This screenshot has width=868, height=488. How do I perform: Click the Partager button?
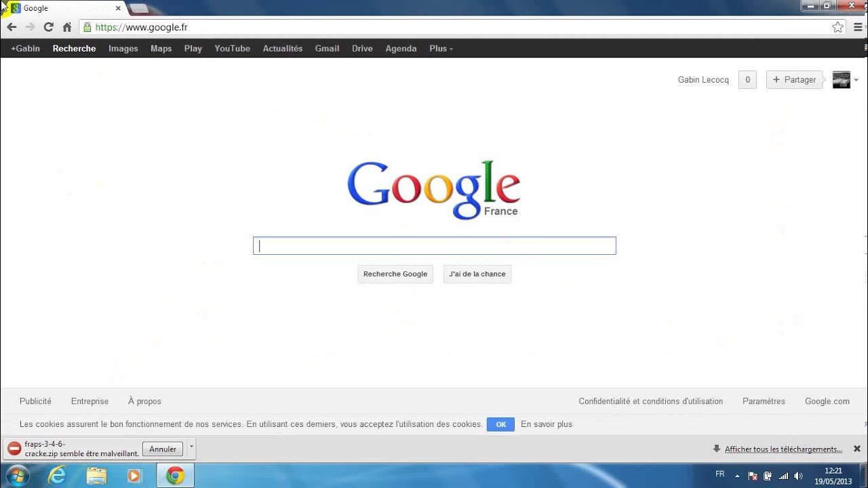(794, 79)
